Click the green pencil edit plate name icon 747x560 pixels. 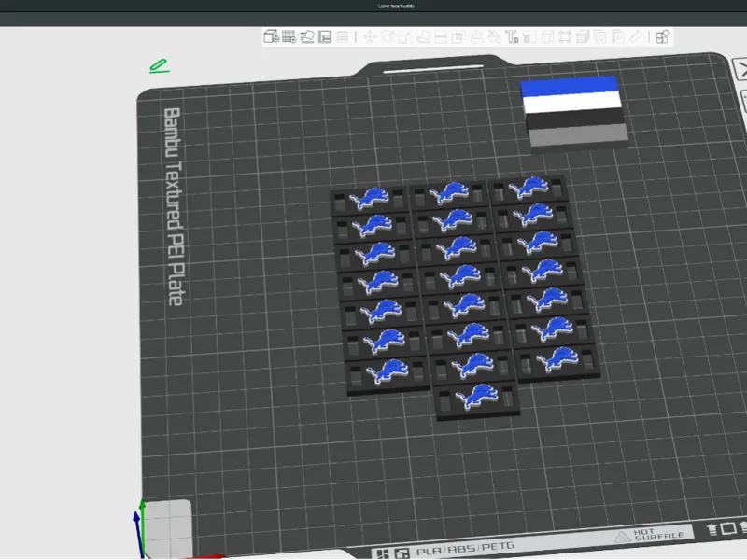[159, 66]
